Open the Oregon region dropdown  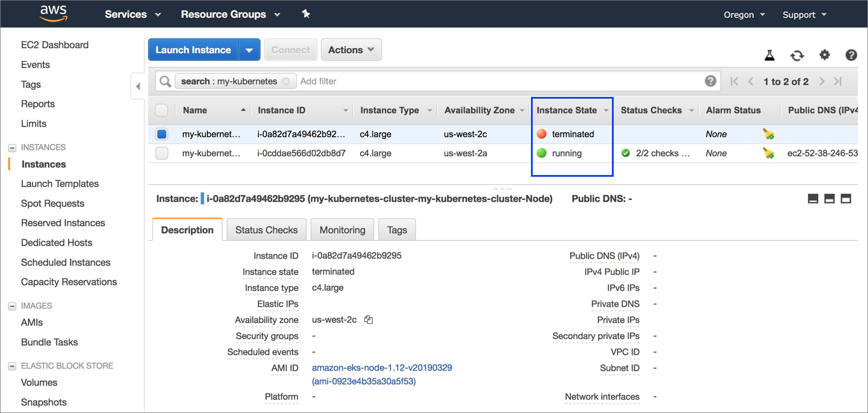(744, 15)
